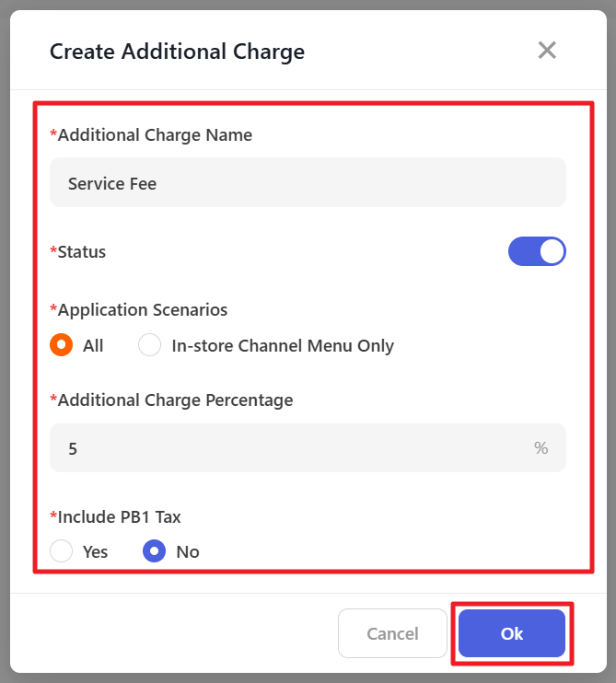
Task: Select the "All" application scenario radio
Action: 62,346
